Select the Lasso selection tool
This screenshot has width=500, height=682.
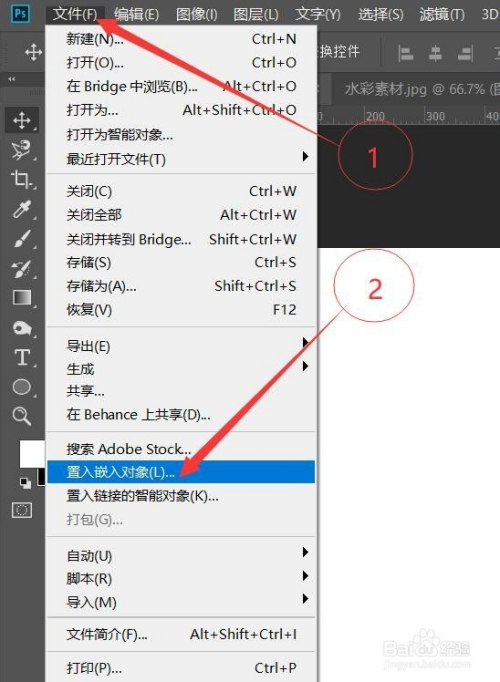click(x=21, y=150)
